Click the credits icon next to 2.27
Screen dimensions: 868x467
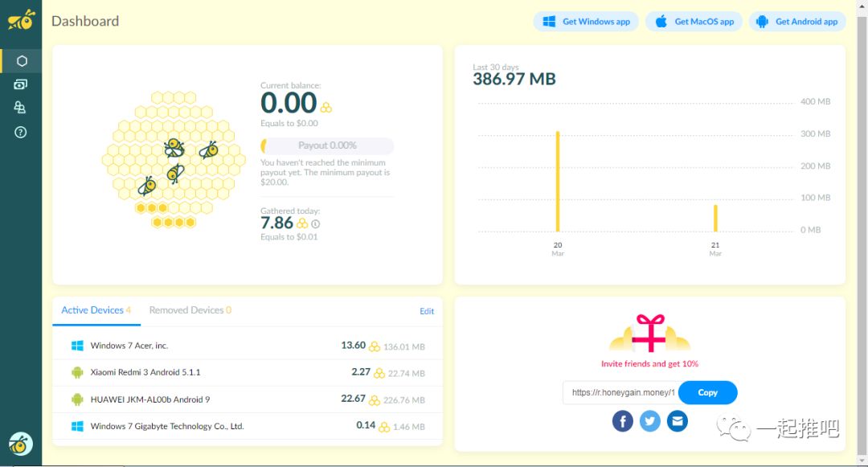coord(379,373)
